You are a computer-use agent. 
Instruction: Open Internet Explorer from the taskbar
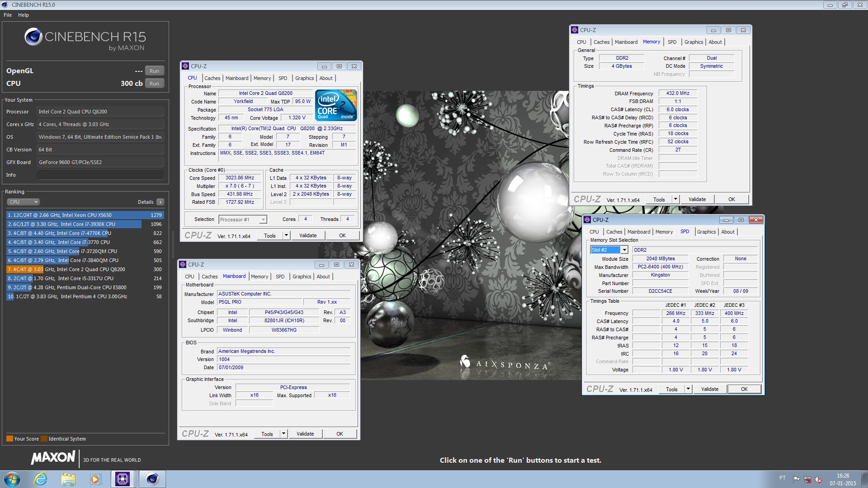pos(41,479)
